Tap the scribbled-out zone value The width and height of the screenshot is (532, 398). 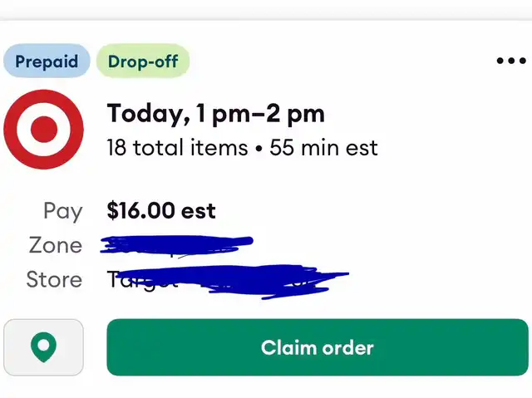coord(176,244)
